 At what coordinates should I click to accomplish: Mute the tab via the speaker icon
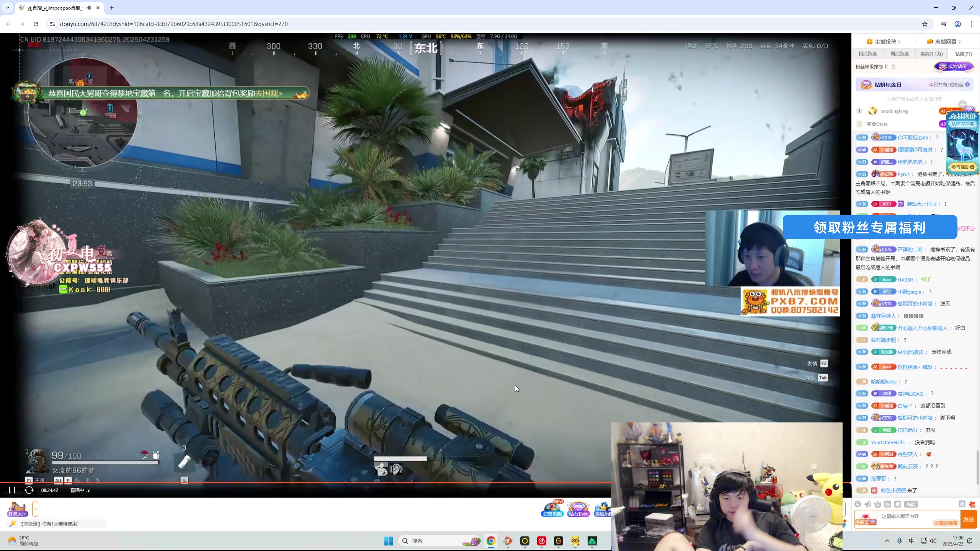89,8
